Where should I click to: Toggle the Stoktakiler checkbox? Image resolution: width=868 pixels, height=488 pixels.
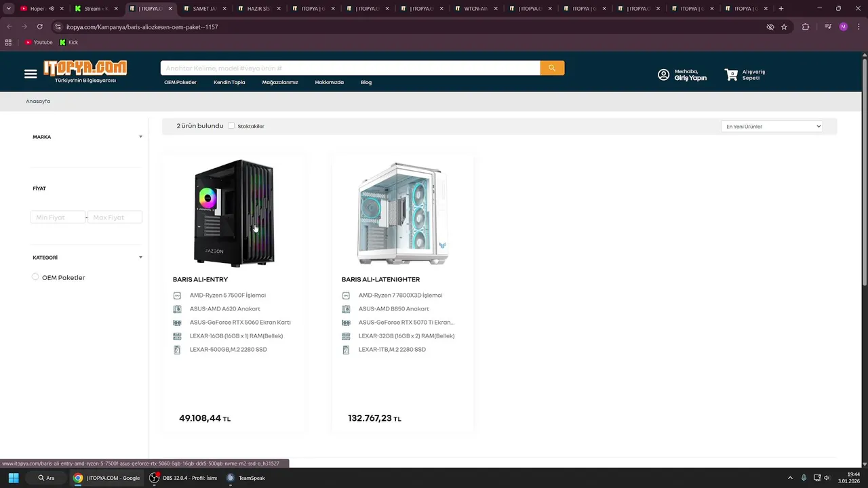pyautogui.click(x=231, y=126)
